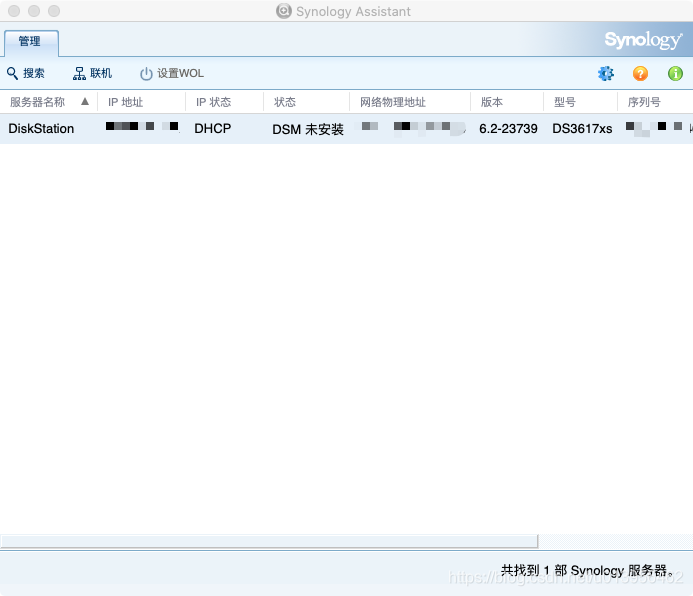The height and width of the screenshot is (596, 693).
Task: Click the DSM 未安装 status cell
Action: click(x=308, y=129)
